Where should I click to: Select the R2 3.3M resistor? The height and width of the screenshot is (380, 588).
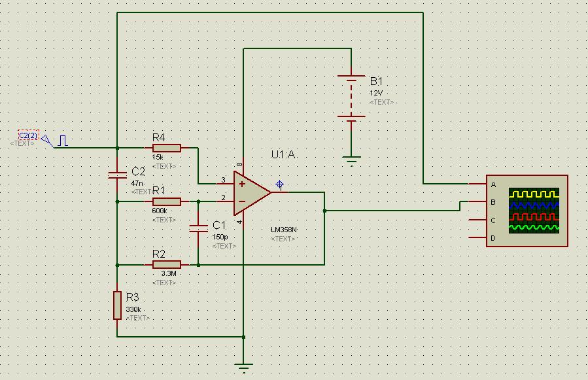click(x=167, y=265)
